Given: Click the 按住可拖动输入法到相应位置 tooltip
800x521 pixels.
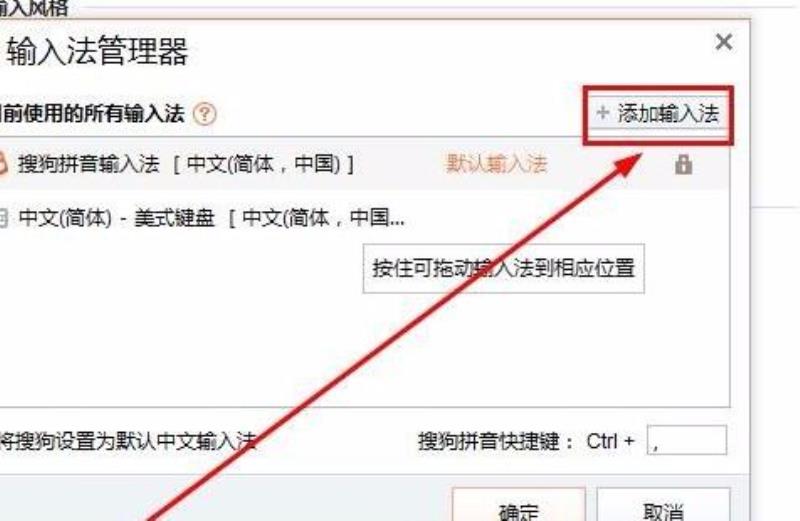Looking at the screenshot, I should (504, 268).
